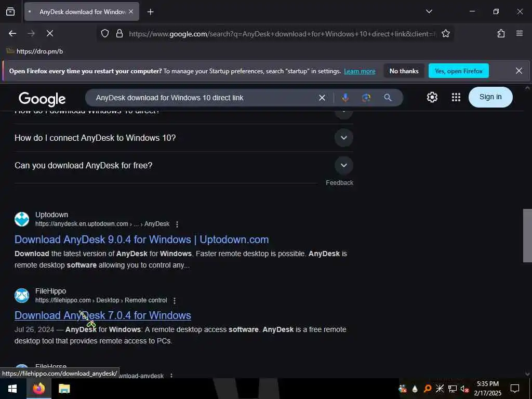Click the Uptodown site name text
This screenshot has width=532, height=399.
pyautogui.click(x=51, y=215)
